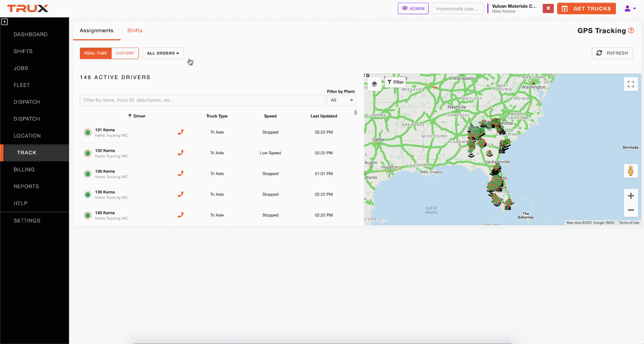Zoom in on the map

pyautogui.click(x=631, y=196)
